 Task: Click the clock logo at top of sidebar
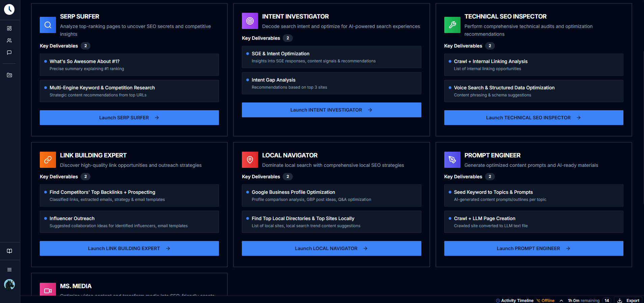(9, 9)
